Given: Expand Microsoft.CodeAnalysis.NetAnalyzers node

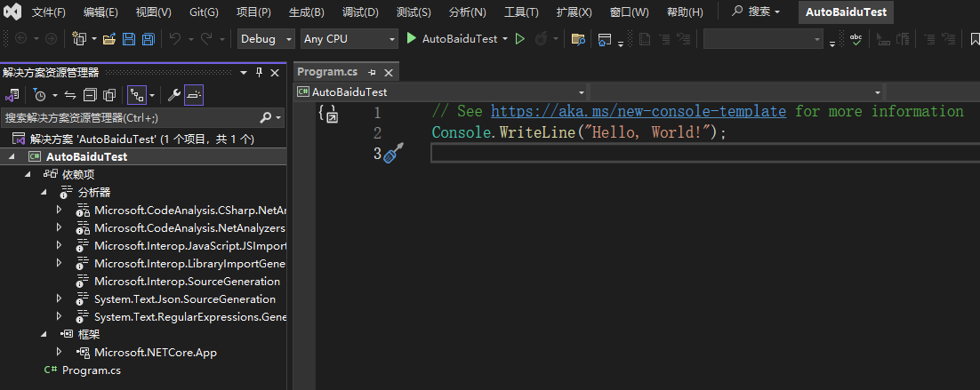Looking at the screenshot, I should (59, 227).
